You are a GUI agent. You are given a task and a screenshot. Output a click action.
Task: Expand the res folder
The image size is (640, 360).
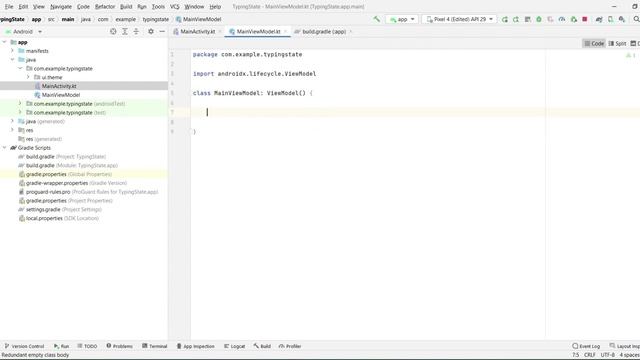pos(12,130)
